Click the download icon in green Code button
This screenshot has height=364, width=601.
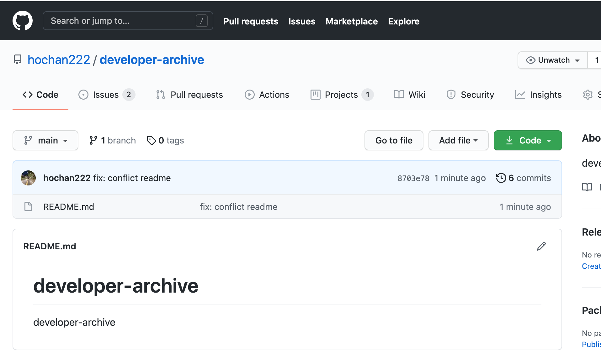click(509, 140)
